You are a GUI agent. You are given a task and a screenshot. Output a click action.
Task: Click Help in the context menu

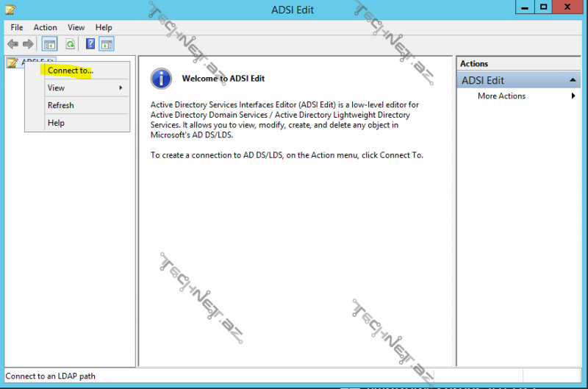tap(57, 123)
